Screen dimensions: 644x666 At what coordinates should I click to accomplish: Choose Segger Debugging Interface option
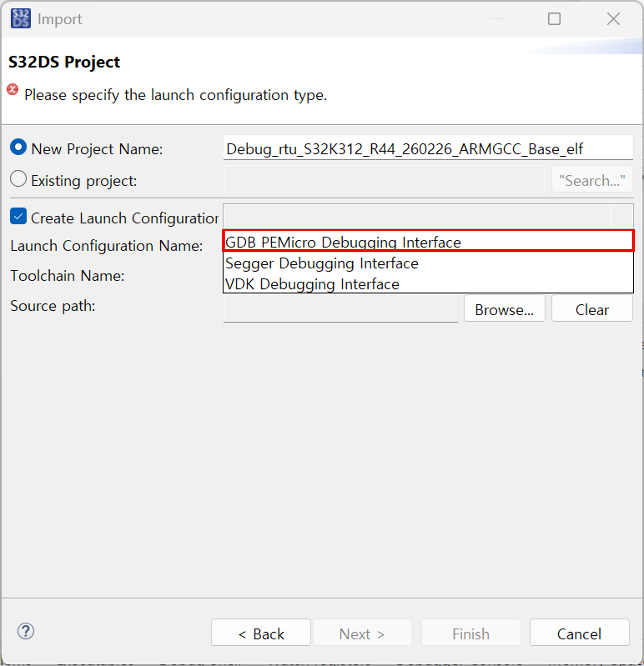point(428,263)
